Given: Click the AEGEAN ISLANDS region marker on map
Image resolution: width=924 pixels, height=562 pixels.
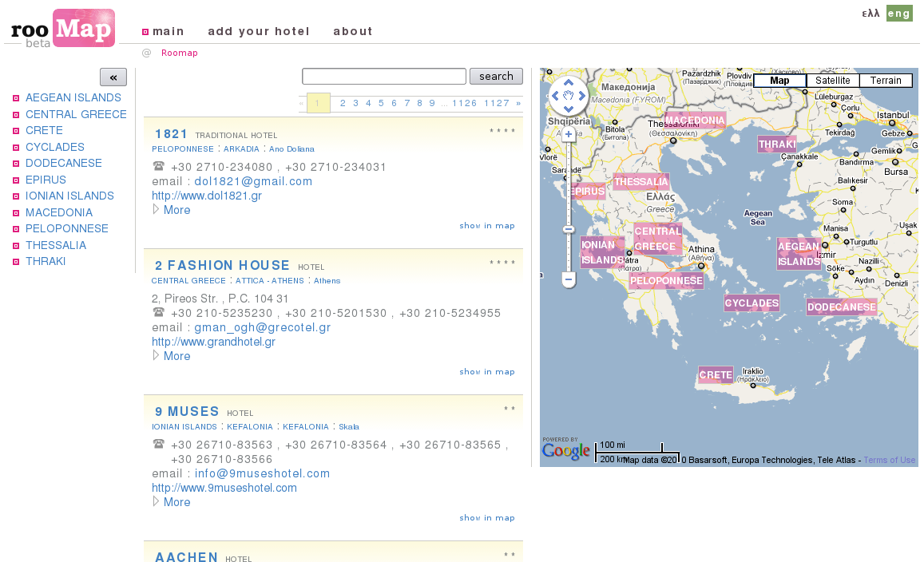Looking at the screenshot, I should (x=799, y=254).
